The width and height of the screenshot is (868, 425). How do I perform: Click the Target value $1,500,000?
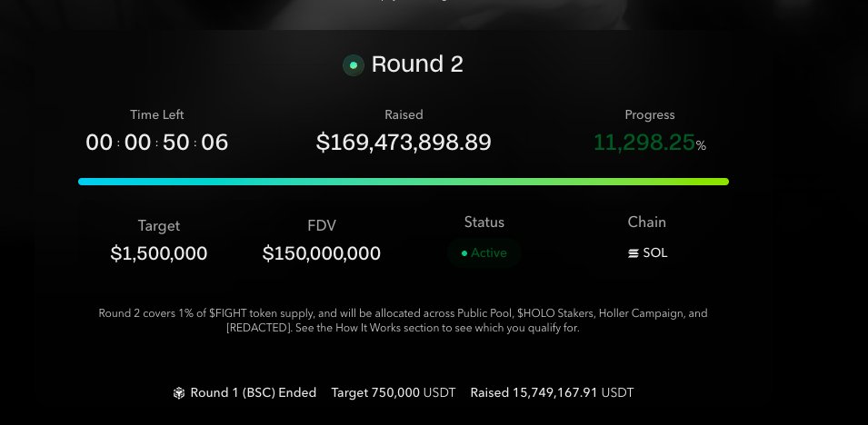point(159,253)
